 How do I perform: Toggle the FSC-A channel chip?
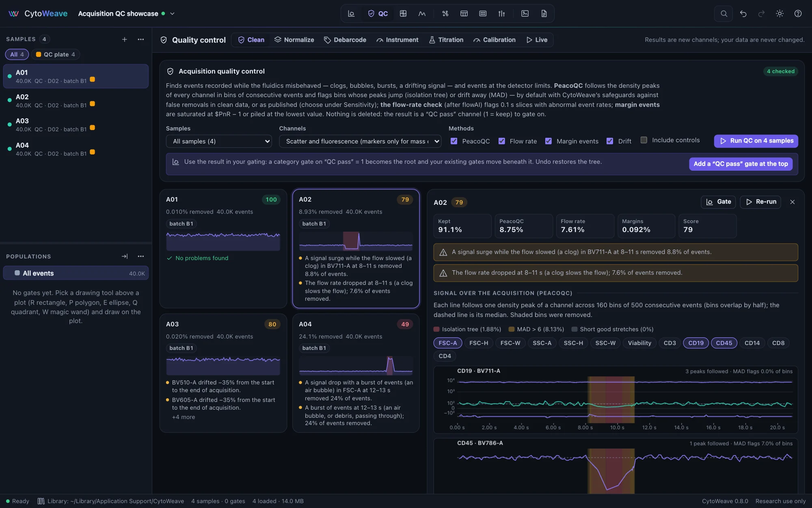point(447,343)
